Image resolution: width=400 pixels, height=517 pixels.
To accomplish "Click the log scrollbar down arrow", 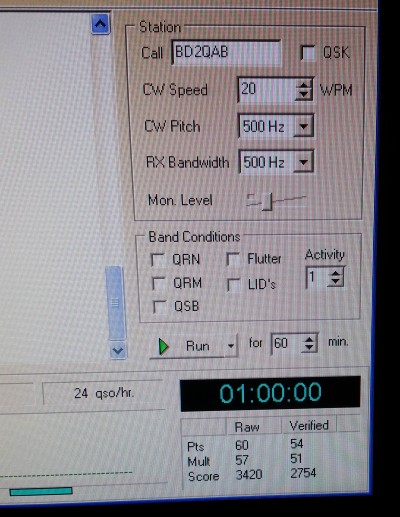I will click(x=118, y=350).
